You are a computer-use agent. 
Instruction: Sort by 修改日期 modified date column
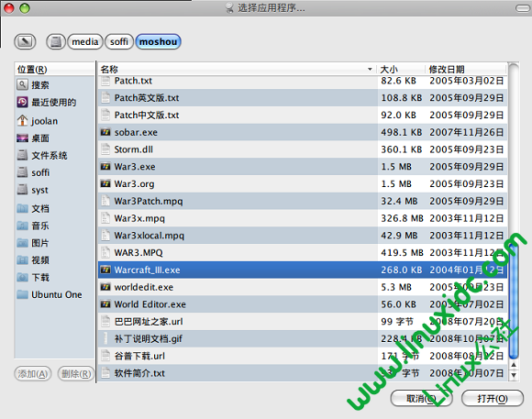tap(466, 69)
